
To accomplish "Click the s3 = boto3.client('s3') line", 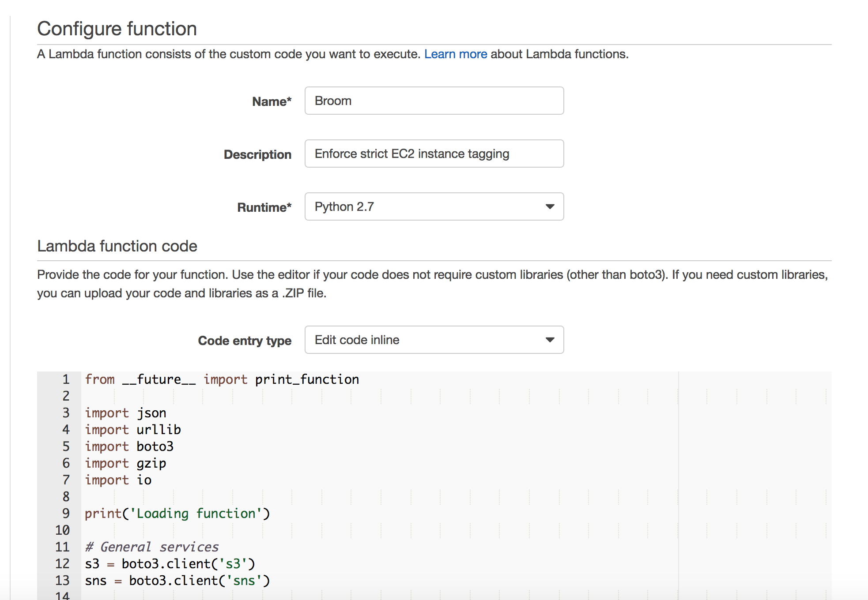I will [170, 563].
